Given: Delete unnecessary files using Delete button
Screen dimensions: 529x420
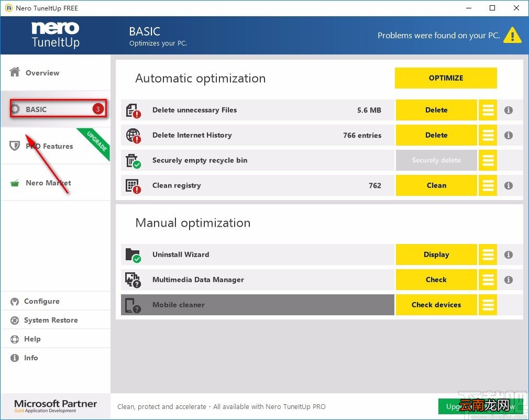Looking at the screenshot, I should coord(436,110).
